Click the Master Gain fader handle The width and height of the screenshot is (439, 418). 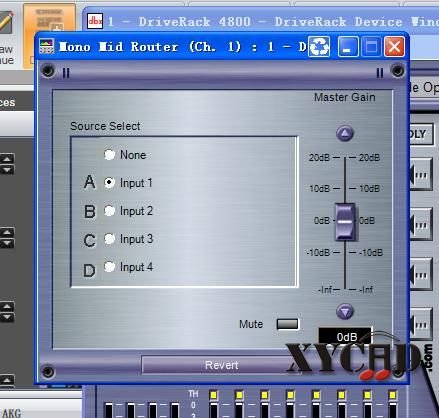coord(345,221)
